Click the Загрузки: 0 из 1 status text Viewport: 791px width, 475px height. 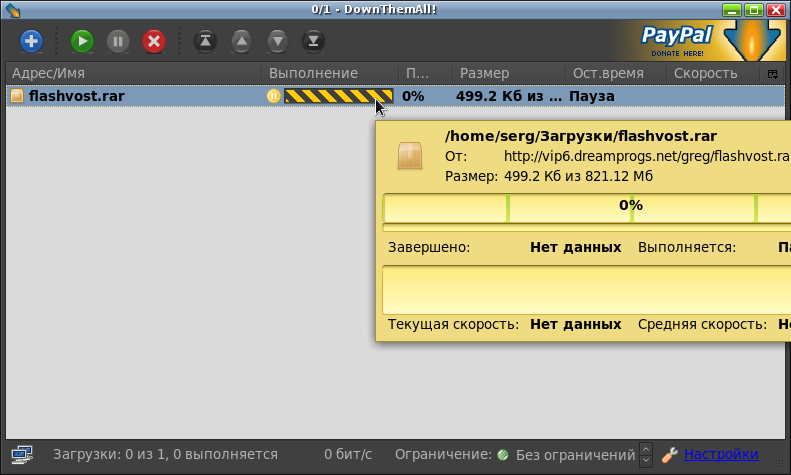165,454
